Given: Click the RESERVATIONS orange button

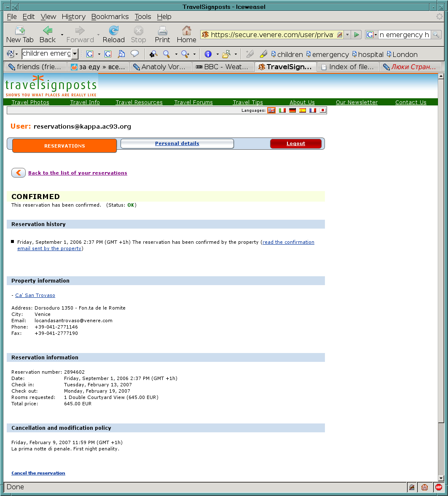Looking at the screenshot, I should click(64, 146).
